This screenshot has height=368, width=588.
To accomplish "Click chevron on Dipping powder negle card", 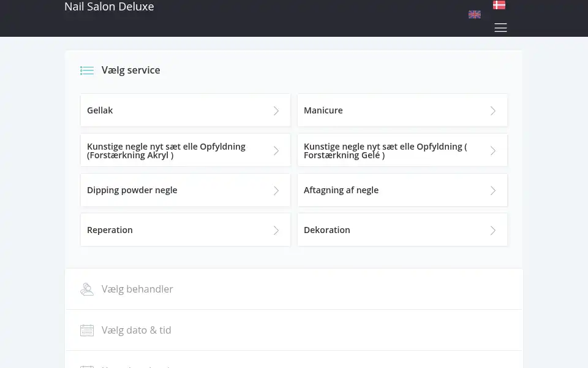I will (276, 190).
